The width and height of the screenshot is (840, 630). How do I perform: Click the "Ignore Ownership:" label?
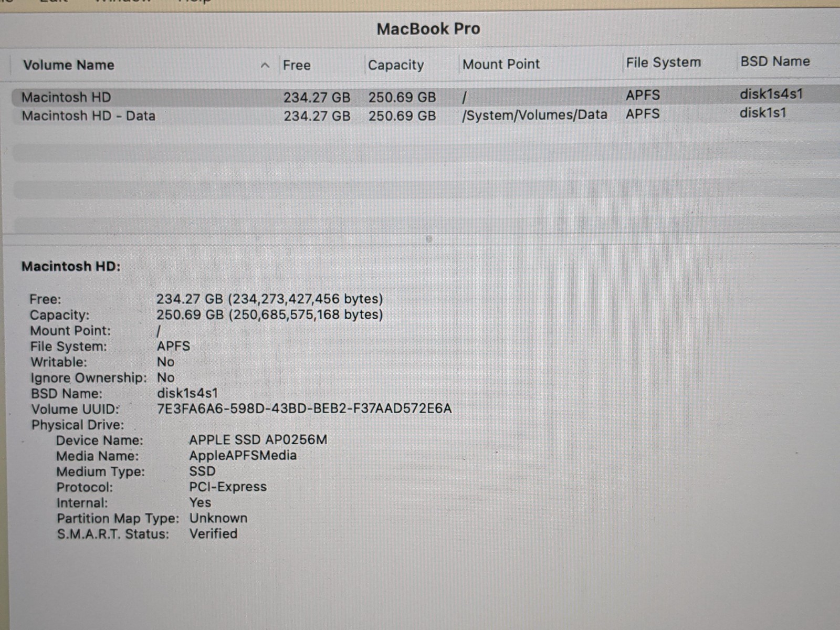pyautogui.click(x=89, y=378)
